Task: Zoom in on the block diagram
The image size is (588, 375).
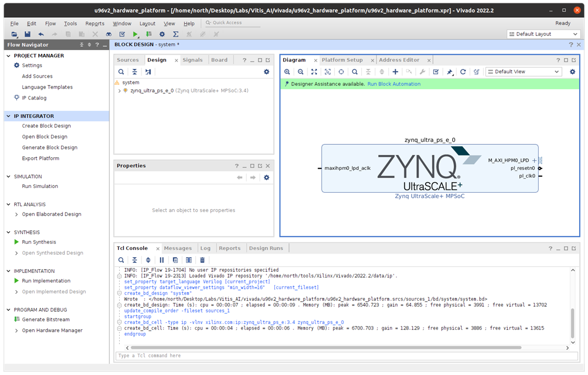Action: click(287, 72)
